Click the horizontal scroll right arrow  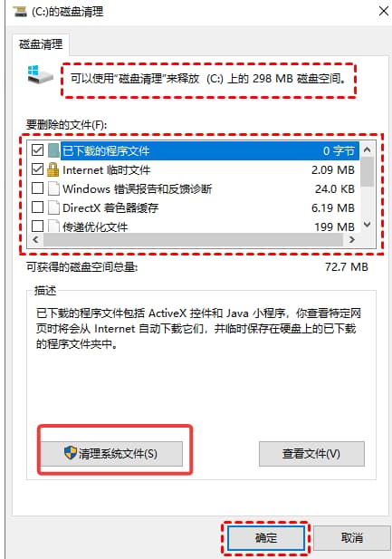tap(352, 240)
